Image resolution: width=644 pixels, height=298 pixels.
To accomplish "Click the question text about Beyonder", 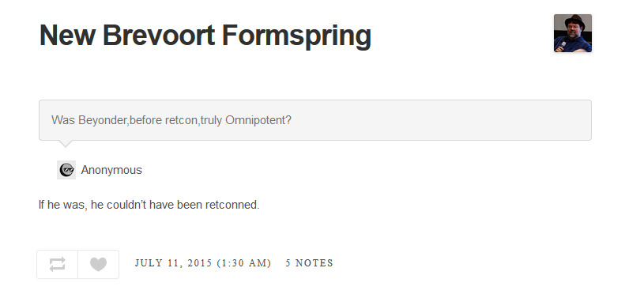I will point(171,120).
